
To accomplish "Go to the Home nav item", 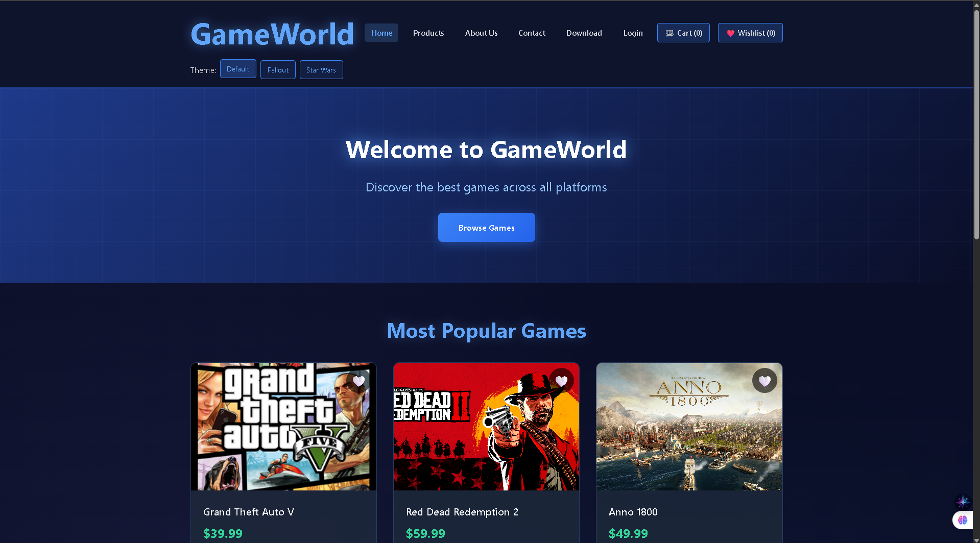I will pos(381,33).
